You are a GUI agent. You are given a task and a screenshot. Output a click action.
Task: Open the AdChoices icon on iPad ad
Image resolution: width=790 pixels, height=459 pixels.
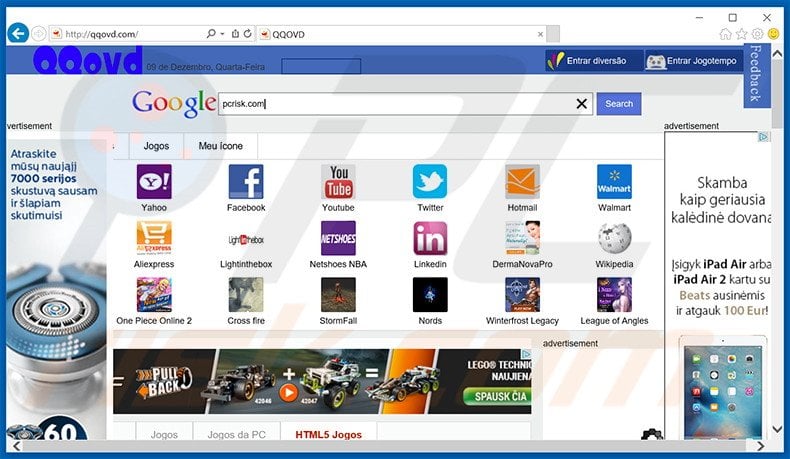click(x=763, y=137)
